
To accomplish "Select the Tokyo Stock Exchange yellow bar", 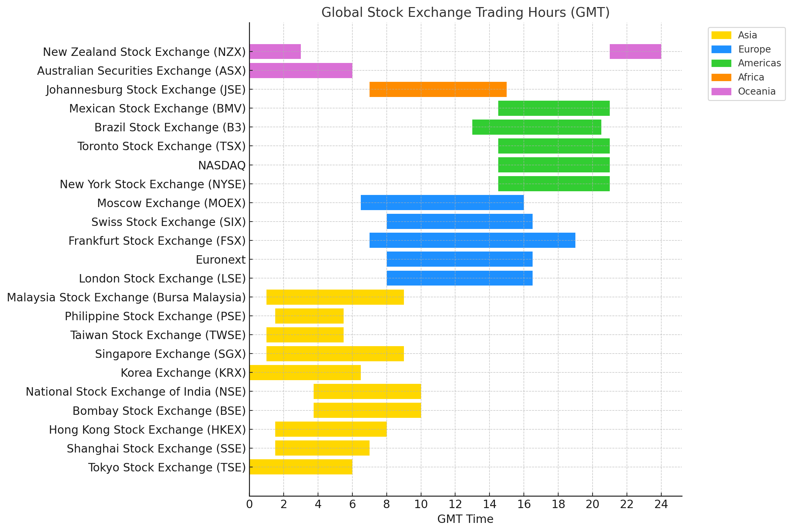I will (x=300, y=467).
